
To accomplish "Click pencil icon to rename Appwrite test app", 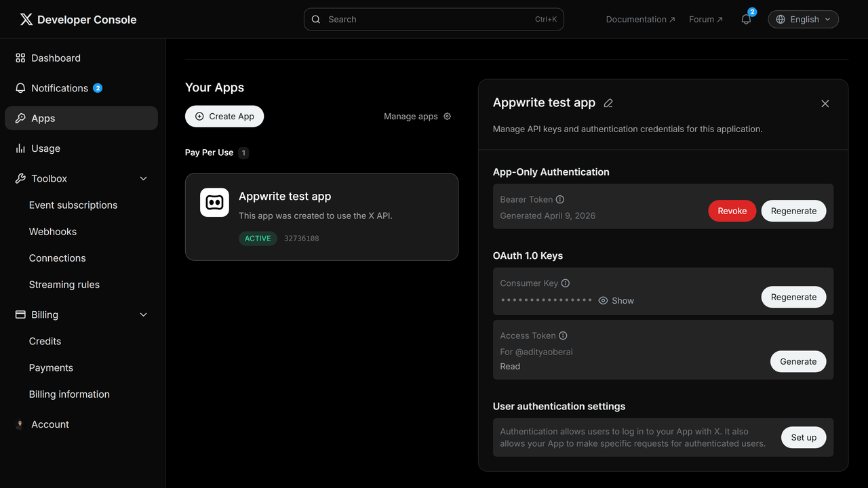I will coord(608,103).
